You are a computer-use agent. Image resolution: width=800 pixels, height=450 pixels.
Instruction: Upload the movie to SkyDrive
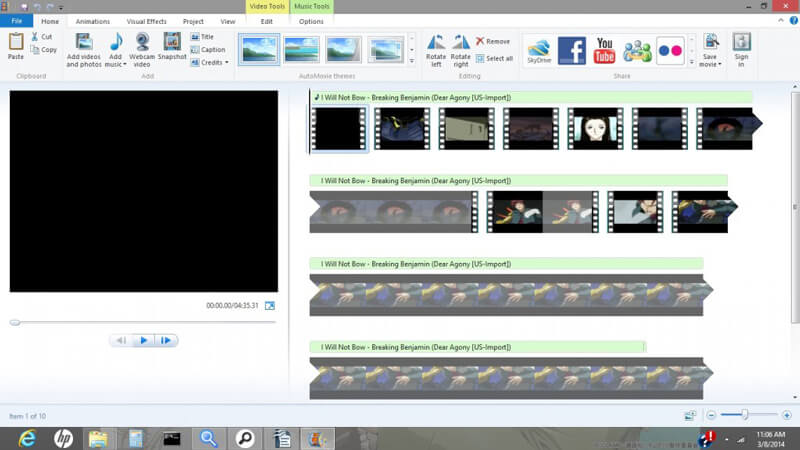539,50
